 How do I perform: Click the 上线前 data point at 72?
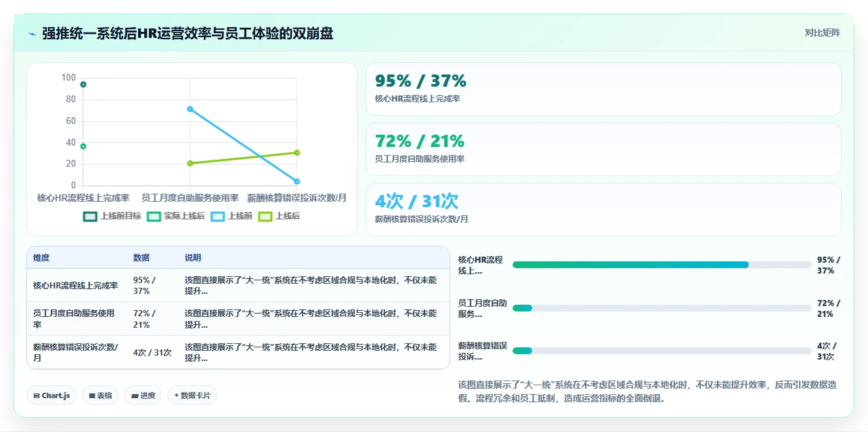(190, 109)
